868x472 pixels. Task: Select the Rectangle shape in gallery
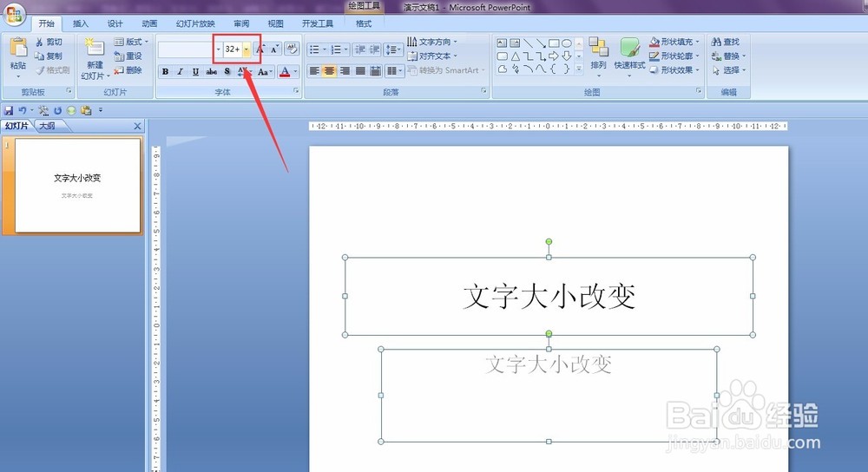click(x=554, y=43)
